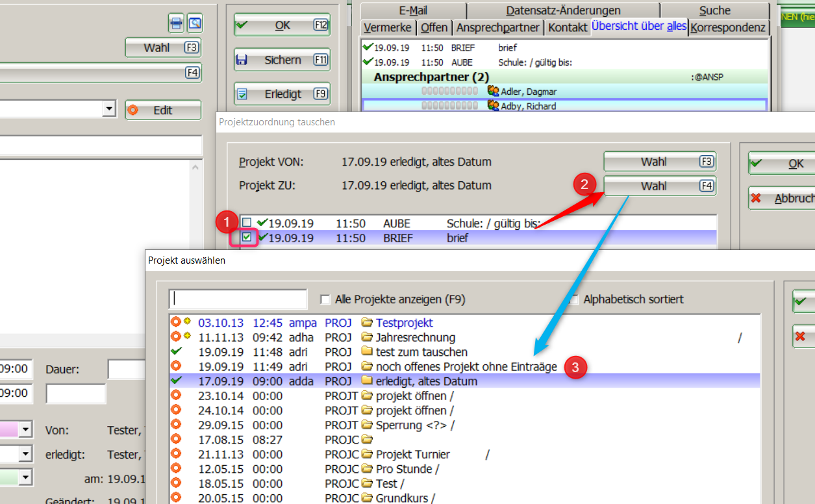This screenshot has width=815, height=504.
Task: Click the orange status circle beside Projekt Turnier
Action: click(x=175, y=454)
